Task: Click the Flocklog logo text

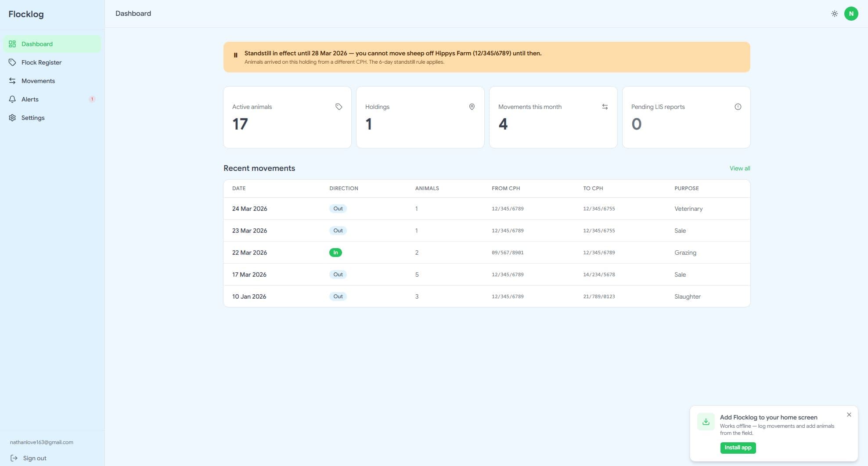Action: (x=26, y=14)
